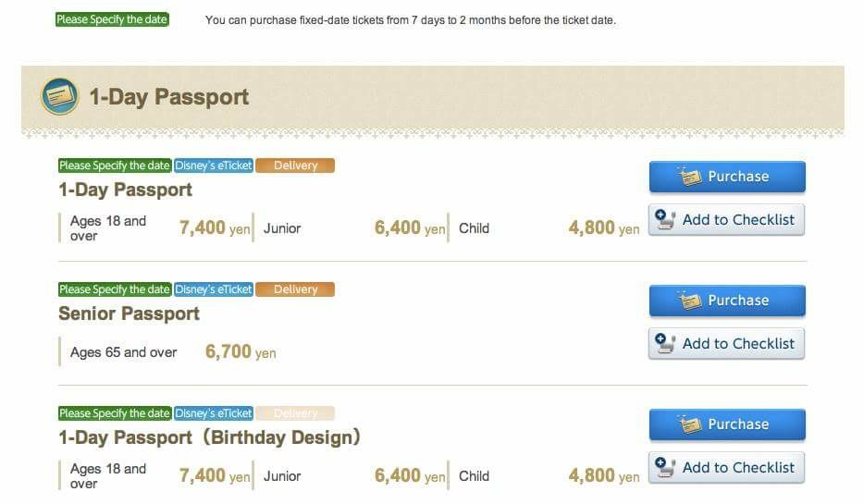Click the Senior Passport title
The width and height of the screenshot is (864, 504).
point(129,313)
